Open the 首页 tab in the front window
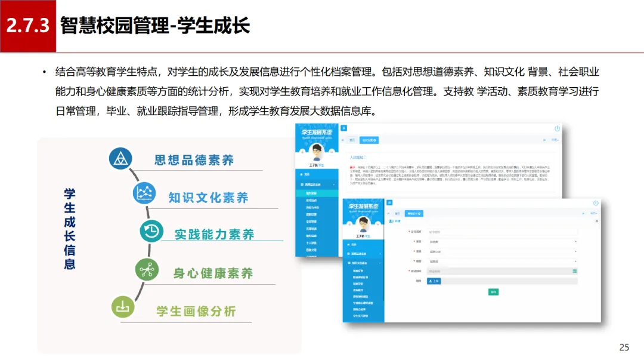The height and width of the screenshot is (363, 644). pyautogui.click(x=398, y=213)
